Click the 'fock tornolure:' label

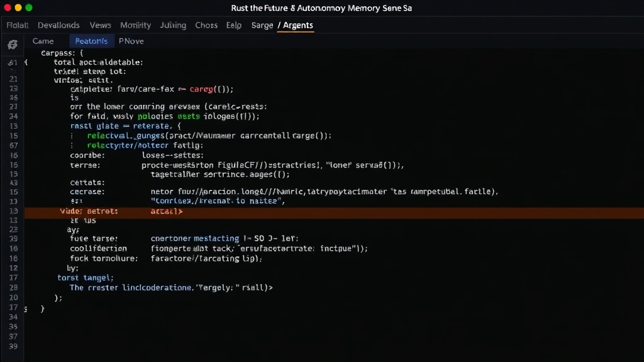pos(104,258)
